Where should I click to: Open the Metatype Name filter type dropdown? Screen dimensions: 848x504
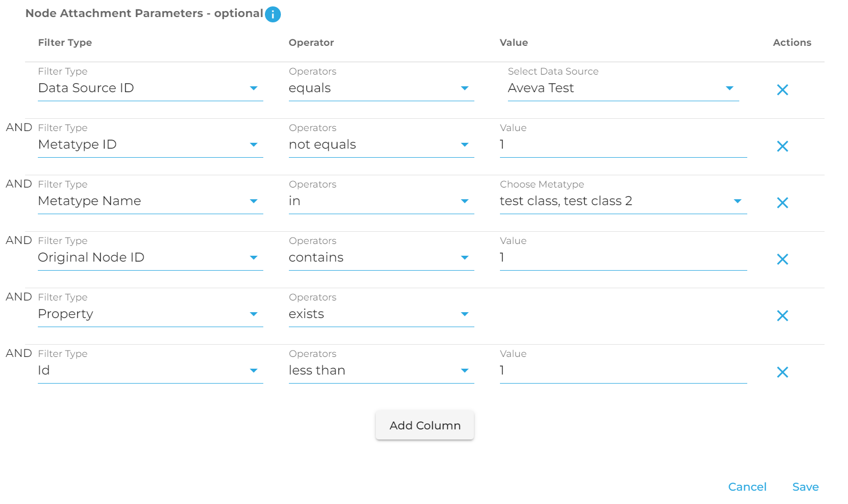tap(150, 201)
